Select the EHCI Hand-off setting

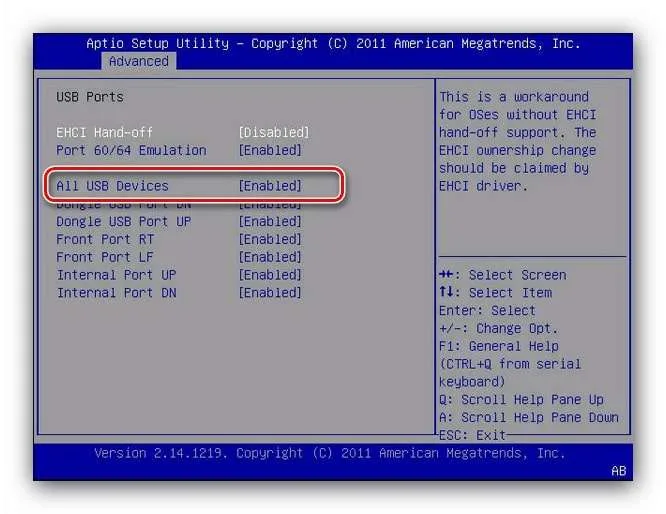(x=104, y=133)
